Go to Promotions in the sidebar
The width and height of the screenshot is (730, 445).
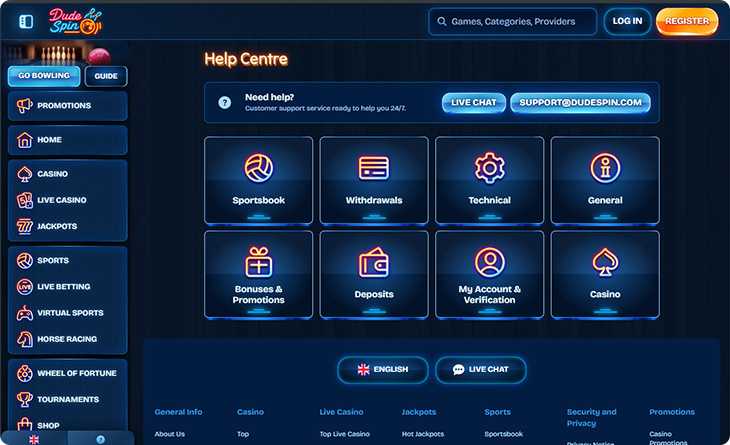click(67, 106)
